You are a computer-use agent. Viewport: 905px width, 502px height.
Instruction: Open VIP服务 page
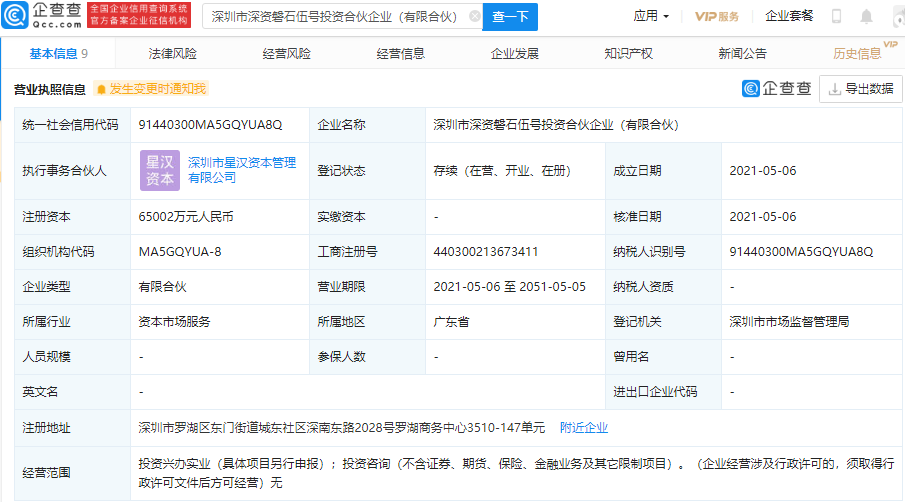pyautogui.click(x=717, y=16)
